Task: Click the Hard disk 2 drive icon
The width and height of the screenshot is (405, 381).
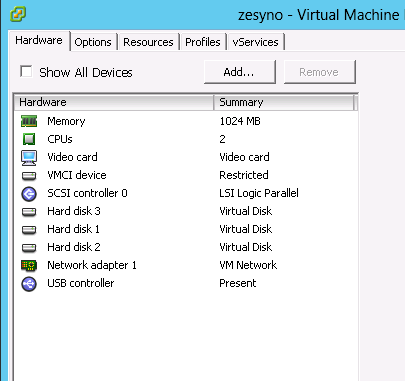Action: pos(29,248)
